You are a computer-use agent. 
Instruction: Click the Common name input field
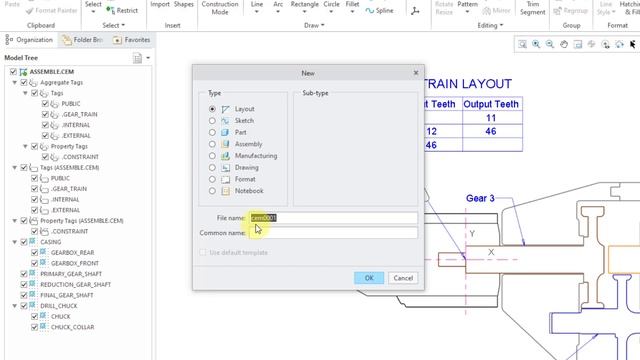[x=333, y=233]
